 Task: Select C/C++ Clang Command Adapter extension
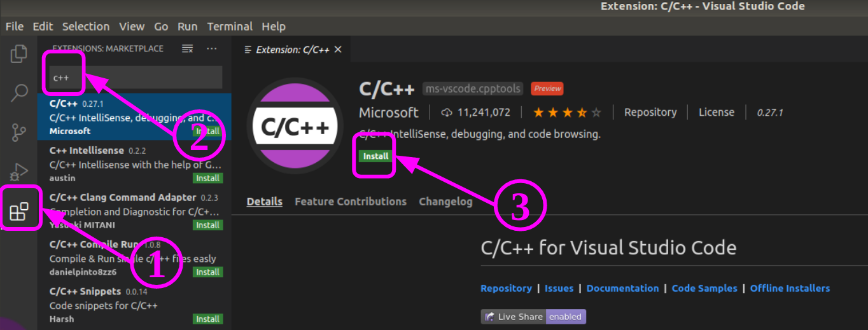pos(134,211)
